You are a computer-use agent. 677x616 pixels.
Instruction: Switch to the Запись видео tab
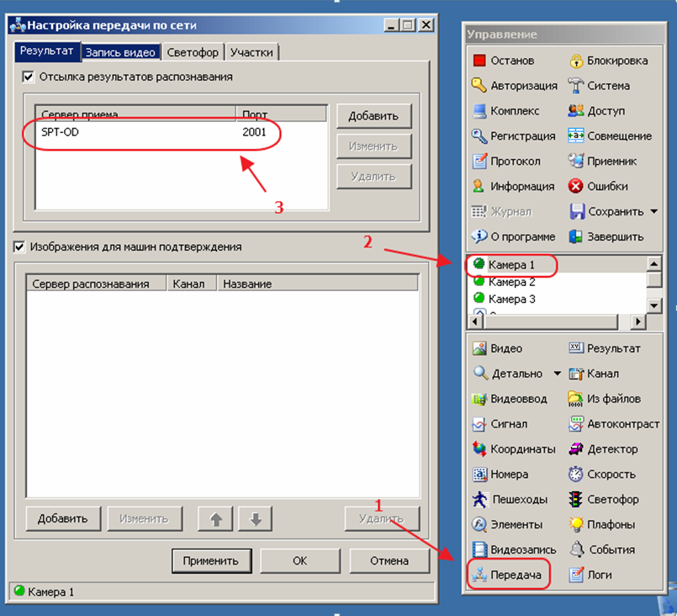point(121,52)
